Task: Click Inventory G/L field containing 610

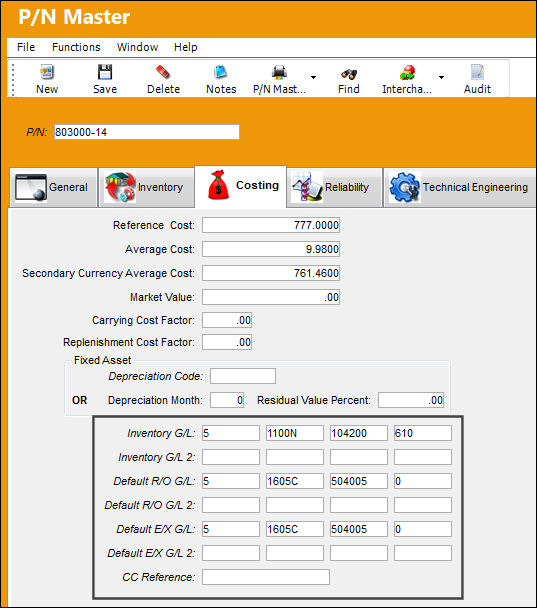Action: (423, 433)
